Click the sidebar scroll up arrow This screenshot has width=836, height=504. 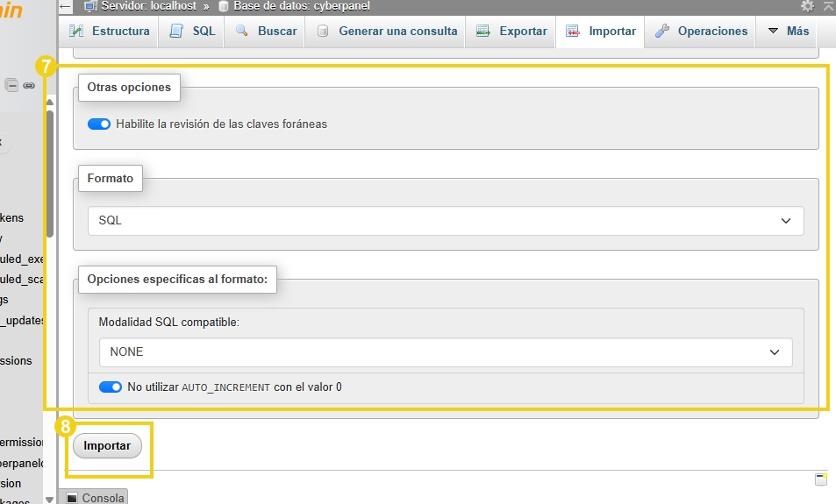pyautogui.click(x=50, y=102)
